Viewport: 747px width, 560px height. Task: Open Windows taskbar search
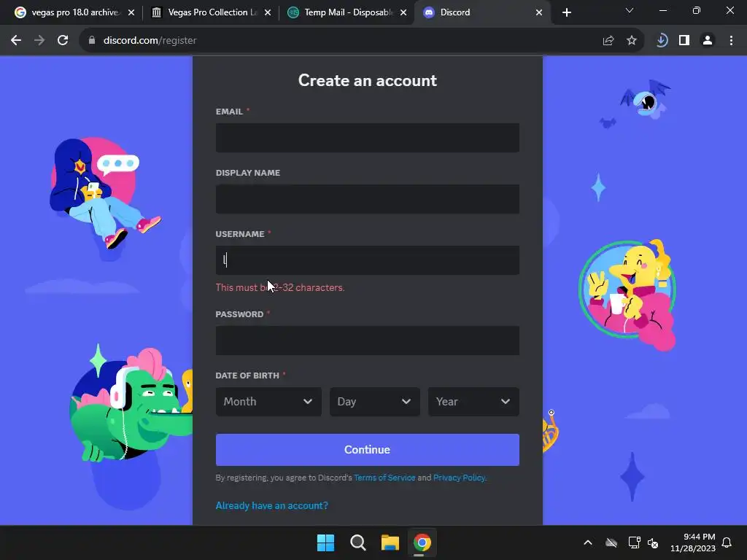coord(357,542)
